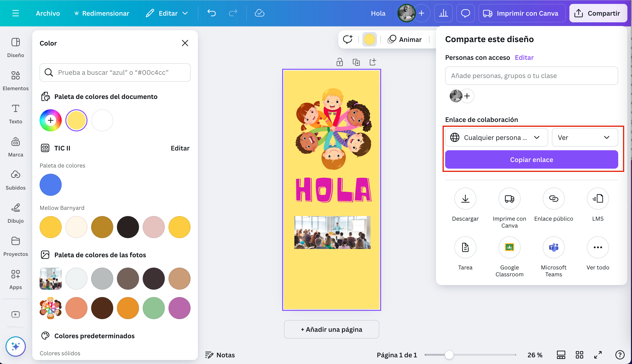Click the color search input field
This screenshot has height=364, width=632.
click(115, 72)
